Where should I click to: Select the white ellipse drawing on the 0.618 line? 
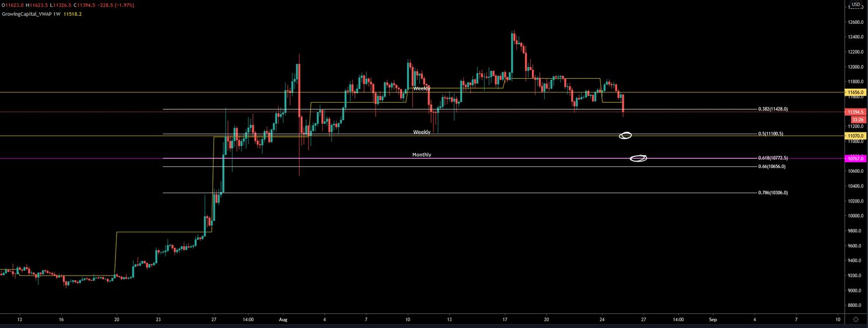pyautogui.click(x=639, y=158)
